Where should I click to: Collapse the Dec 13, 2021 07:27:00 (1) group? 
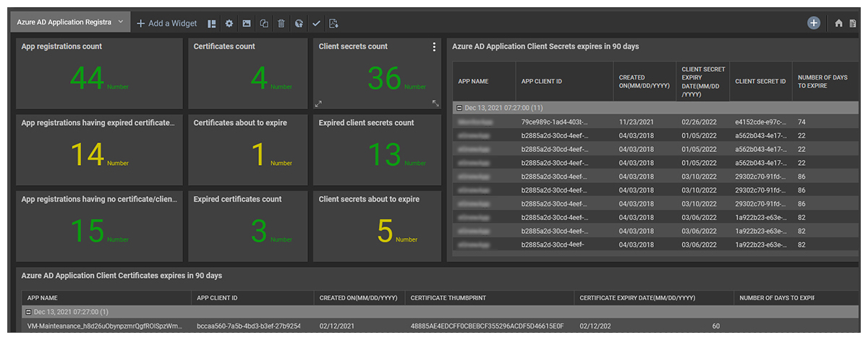click(x=27, y=312)
